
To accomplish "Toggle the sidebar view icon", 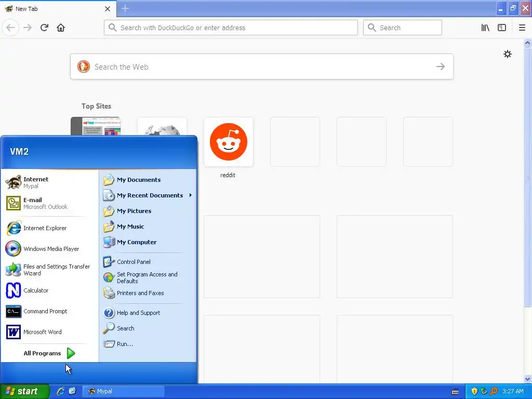I will pyautogui.click(x=502, y=28).
